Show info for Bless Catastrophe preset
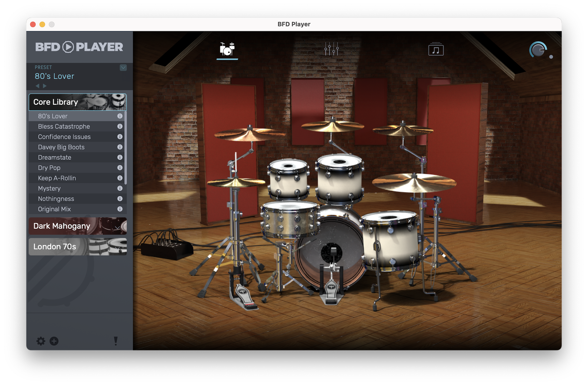Image resolution: width=588 pixels, height=385 pixels. click(x=120, y=126)
